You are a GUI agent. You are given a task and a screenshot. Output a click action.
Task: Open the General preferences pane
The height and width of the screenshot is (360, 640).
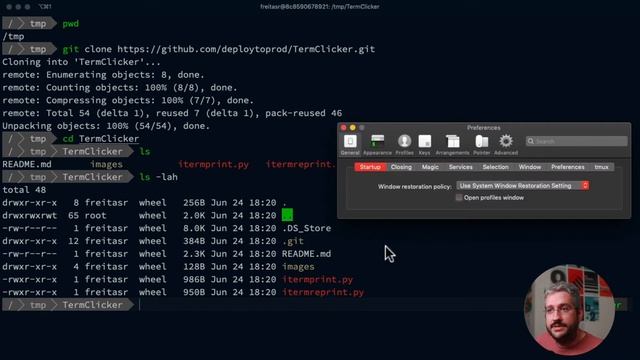(350, 144)
